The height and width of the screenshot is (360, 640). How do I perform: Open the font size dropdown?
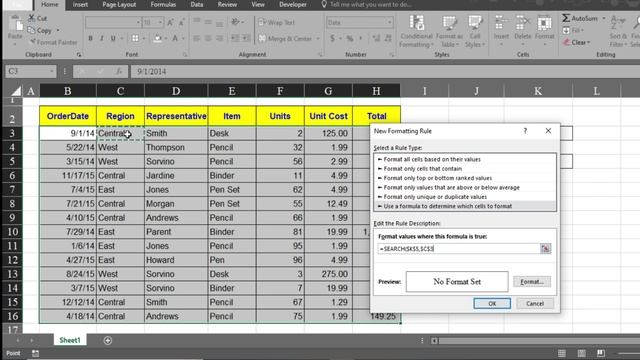160,22
